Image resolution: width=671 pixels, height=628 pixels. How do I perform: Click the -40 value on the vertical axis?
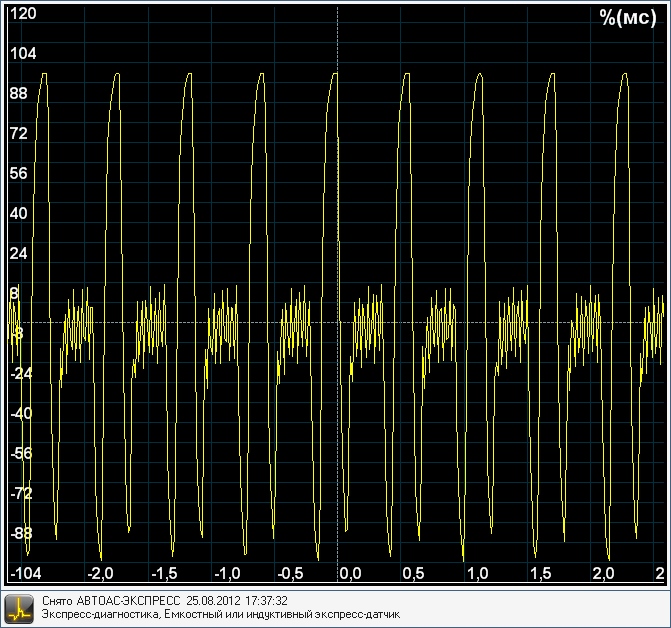tap(21, 413)
